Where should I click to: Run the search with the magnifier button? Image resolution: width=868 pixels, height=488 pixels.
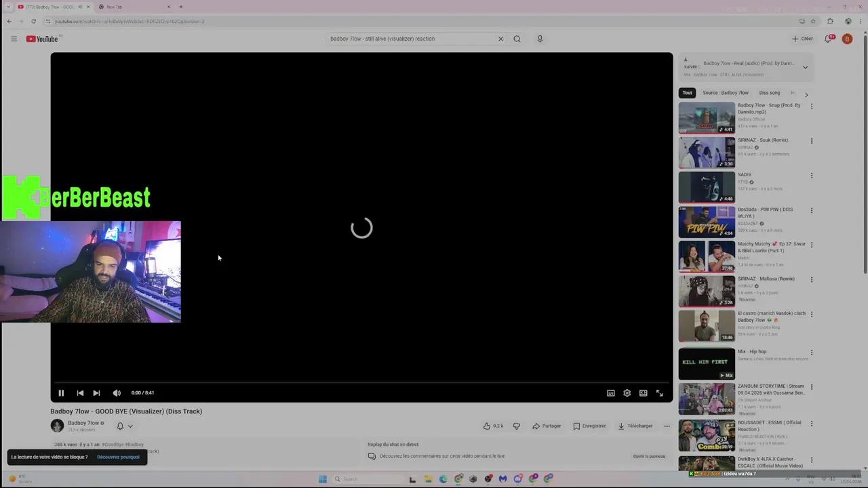coord(517,39)
